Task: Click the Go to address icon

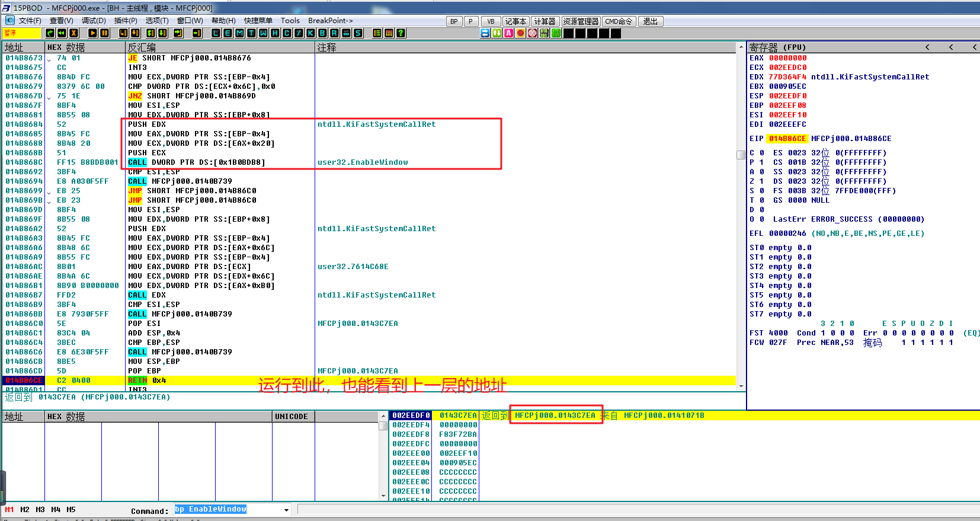Action: pos(197,33)
